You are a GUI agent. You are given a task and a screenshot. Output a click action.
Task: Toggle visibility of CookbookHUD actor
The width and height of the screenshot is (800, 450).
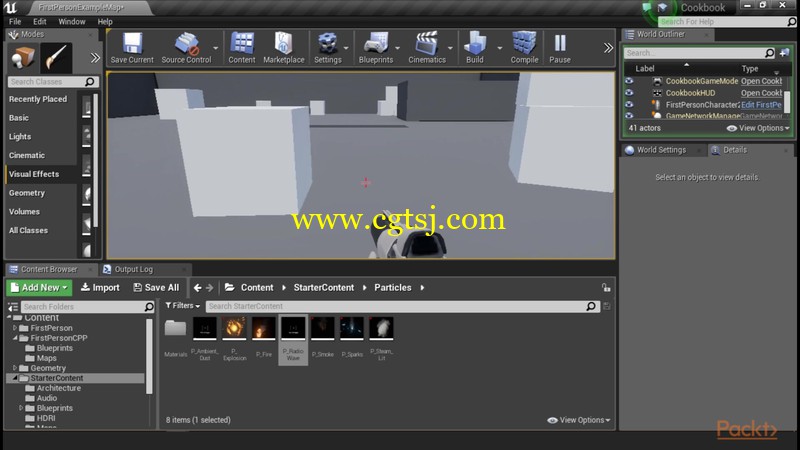[629, 93]
